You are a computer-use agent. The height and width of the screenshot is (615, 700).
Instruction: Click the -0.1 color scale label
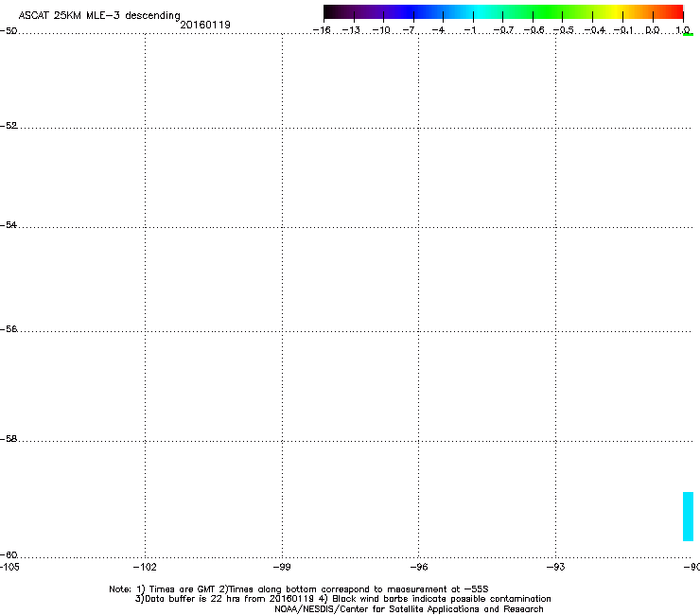623,30
